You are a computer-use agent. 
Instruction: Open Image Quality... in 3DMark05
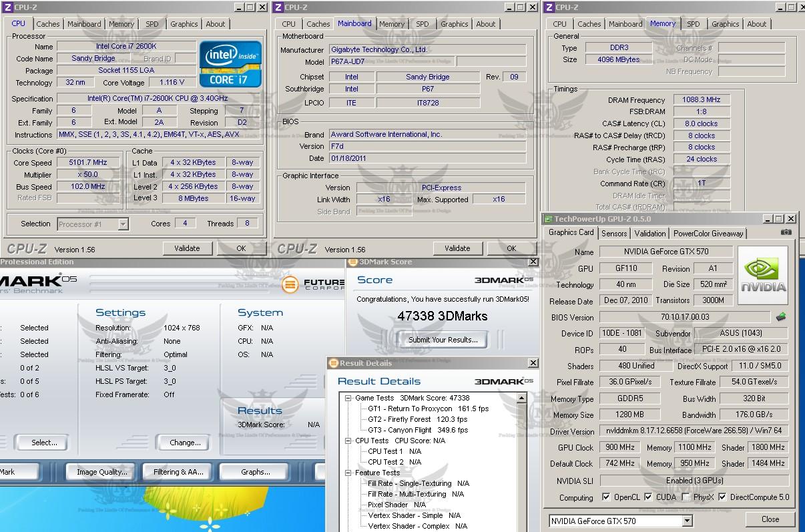click(102, 472)
